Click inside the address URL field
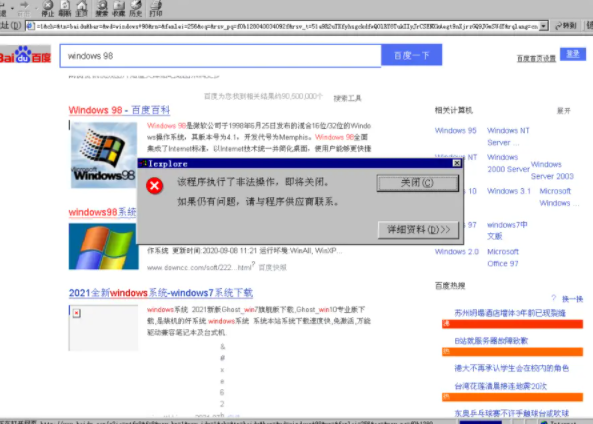593x424 pixels. tap(287, 26)
